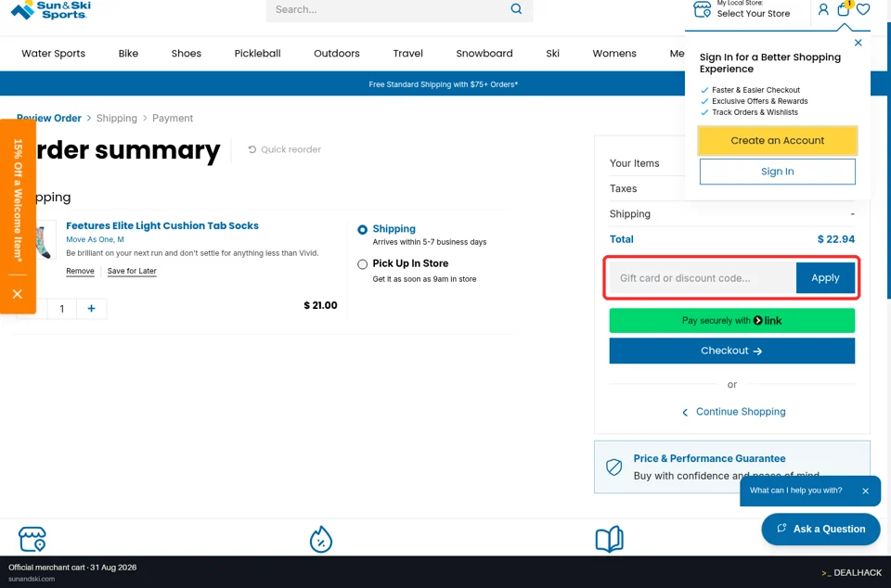Image resolution: width=891 pixels, height=588 pixels.
Task: Open the Travel menu
Action: pos(408,54)
